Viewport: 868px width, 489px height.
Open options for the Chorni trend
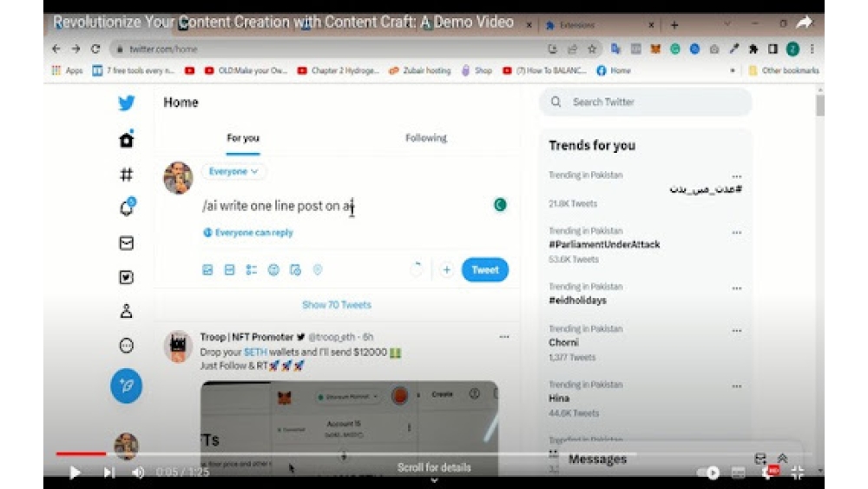pos(736,331)
